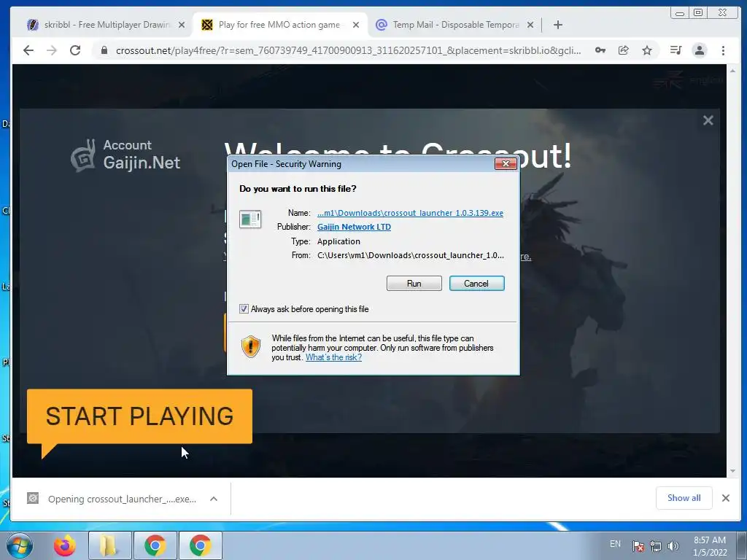
Task: Close the Temp Mail tab
Action: [530, 25]
